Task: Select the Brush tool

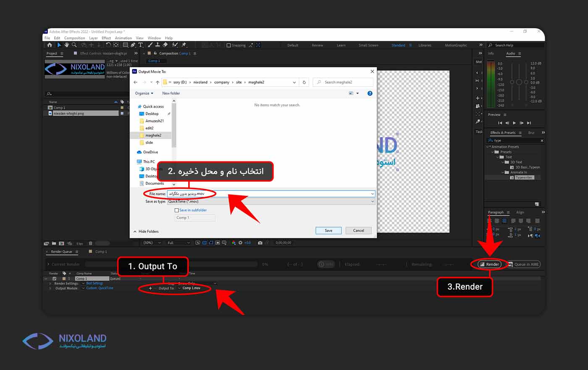Action: tap(150, 45)
